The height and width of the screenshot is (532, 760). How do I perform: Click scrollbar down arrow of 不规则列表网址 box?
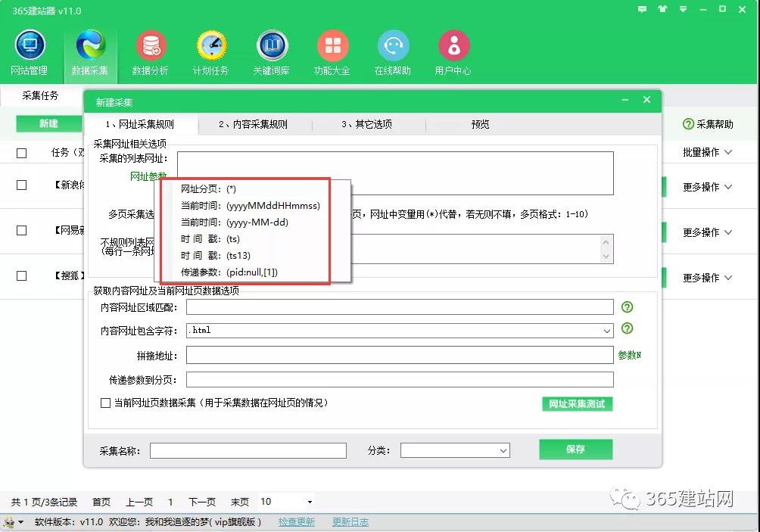pos(606,257)
